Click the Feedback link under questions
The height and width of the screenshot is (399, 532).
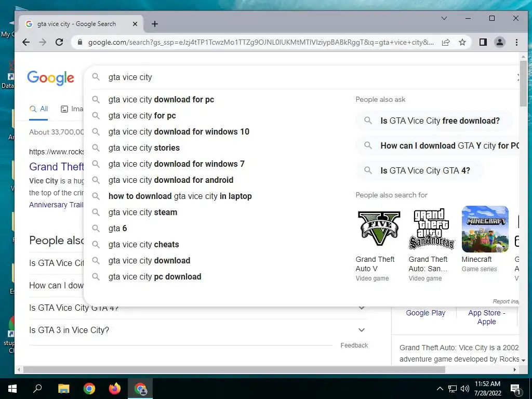pyautogui.click(x=354, y=345)
